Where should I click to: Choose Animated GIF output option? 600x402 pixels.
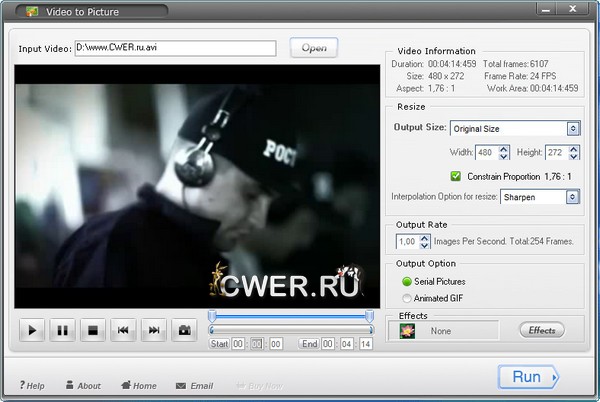(x=406, y=297)
